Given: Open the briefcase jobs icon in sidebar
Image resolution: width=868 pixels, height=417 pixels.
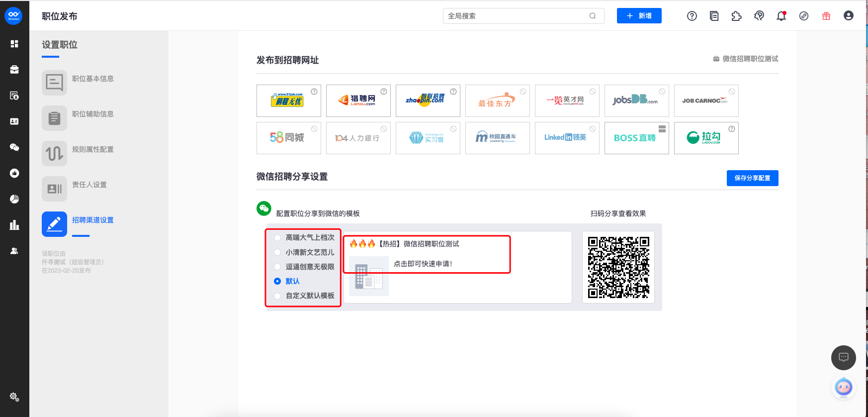Looking at the screenshot, I should 14,70.
